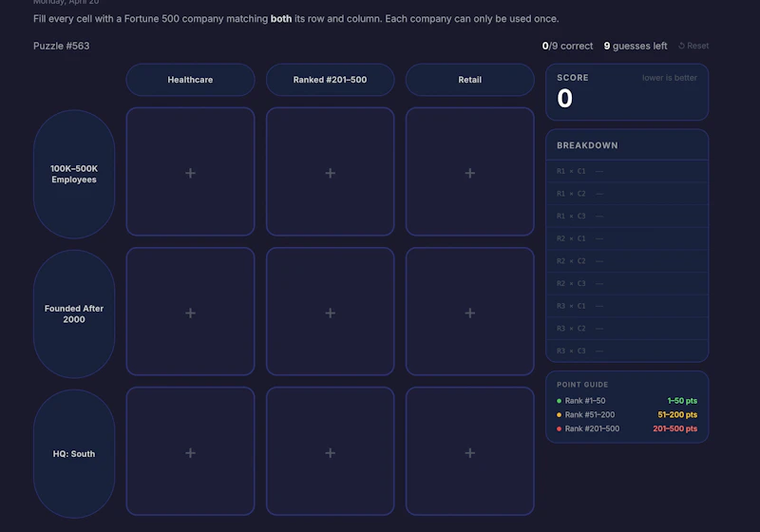The image size is (760, 532).
Task: Click the R1 × C2 breakdown row
Action: pos(627,193)
